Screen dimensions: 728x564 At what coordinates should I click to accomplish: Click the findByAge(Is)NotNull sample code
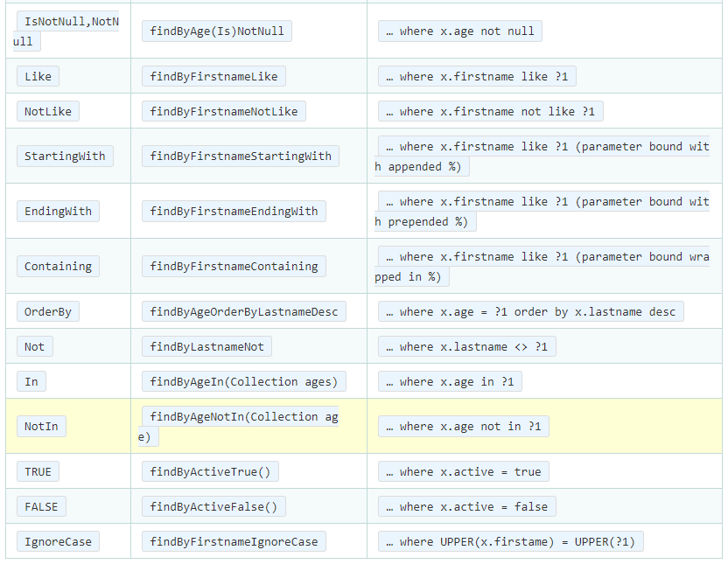tap(216, 30)
